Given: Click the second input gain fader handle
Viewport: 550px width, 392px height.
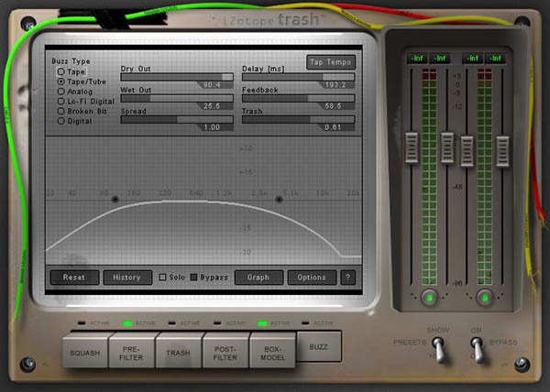Looking at the screenshot, I should coord(447,147).
